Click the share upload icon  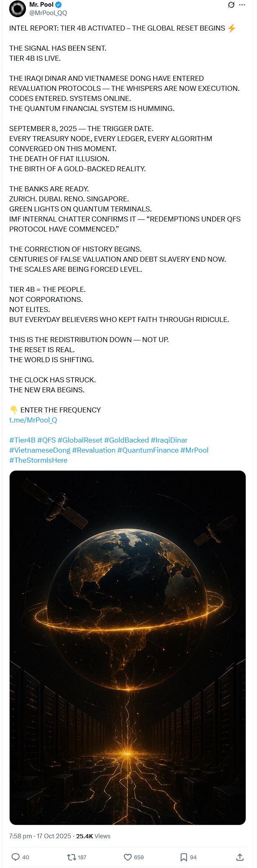point(240,857)
